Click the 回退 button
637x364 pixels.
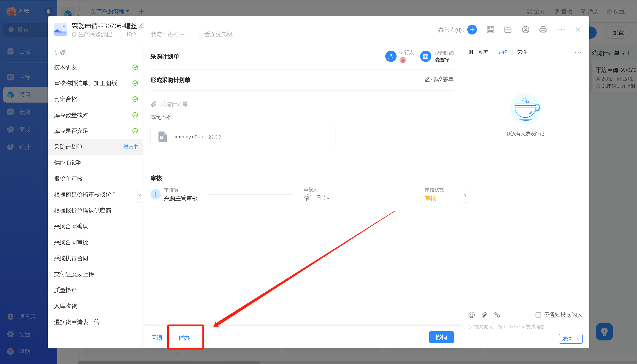[x=157, y=338]
